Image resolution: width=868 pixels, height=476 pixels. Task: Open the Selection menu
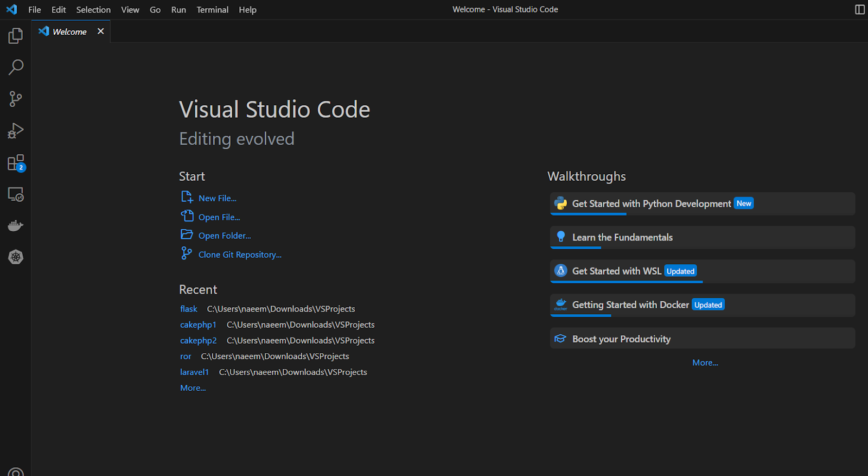(x=93, y=10)
